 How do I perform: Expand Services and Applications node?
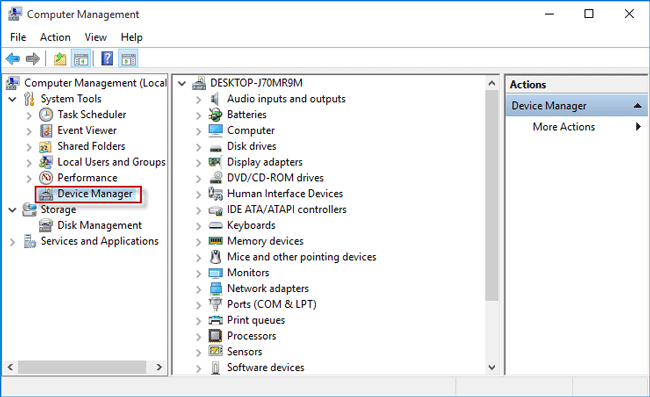pos(12,242)
